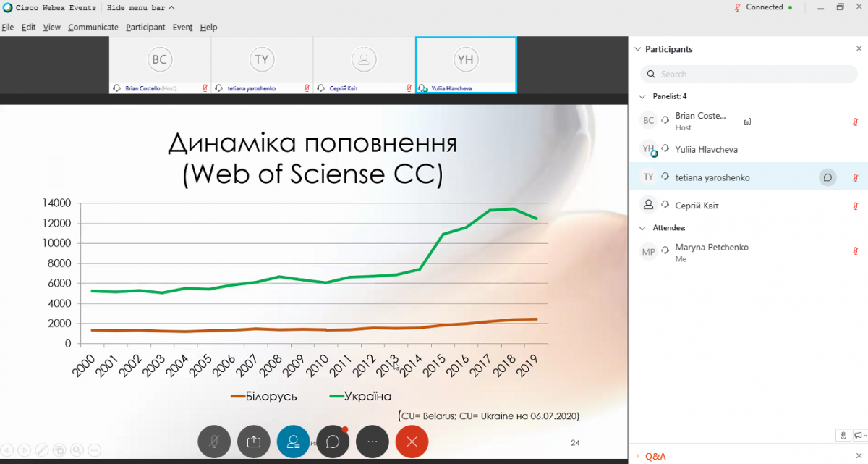Raise hand using the hand icon
Viewport: 868px width, 464px height.
tap(843, 435)
